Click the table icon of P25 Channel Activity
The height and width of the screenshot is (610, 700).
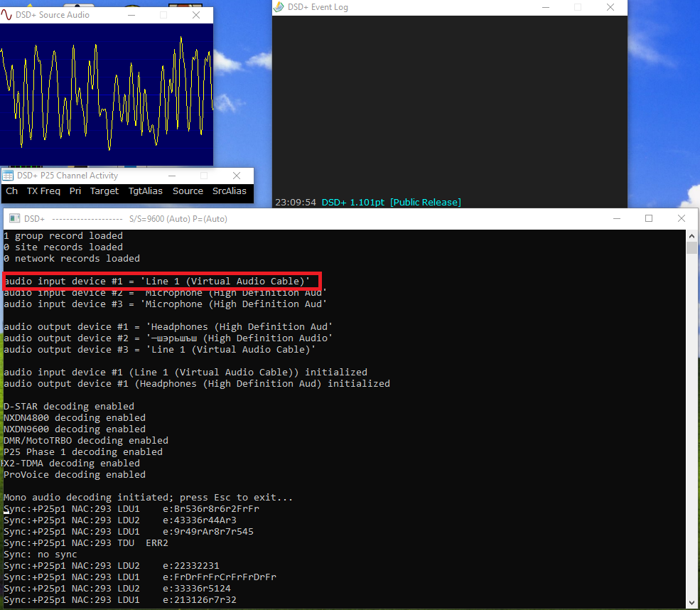[8, 176]
